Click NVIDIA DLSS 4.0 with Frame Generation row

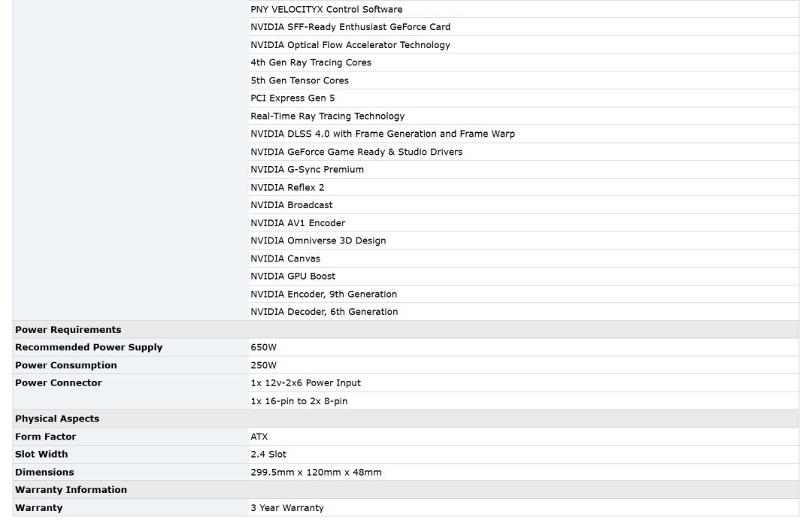[x=382, y=134]
